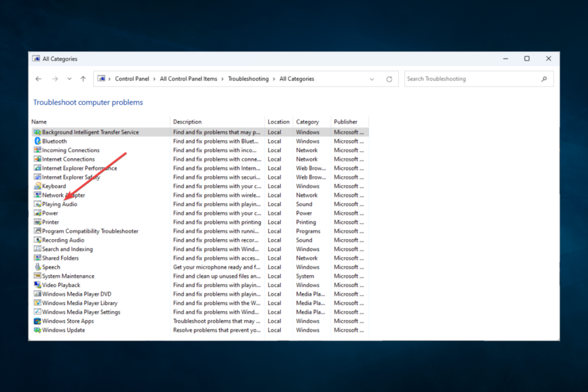Select the Playing Audio troubleshooter name
Viewport: 588px width, 392px height.
pos(60,204)
